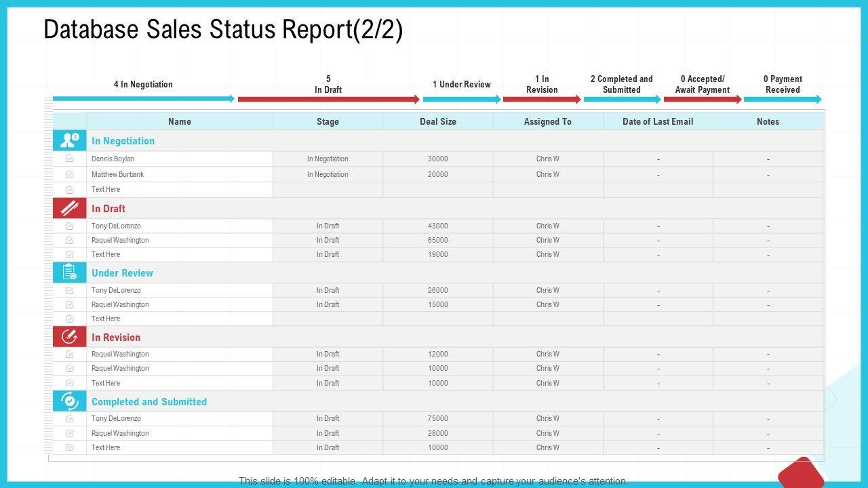Click the Completed and Submitted checkmark icon
Viewport: 868px width, 488px height.
click(x=70, y=401)
